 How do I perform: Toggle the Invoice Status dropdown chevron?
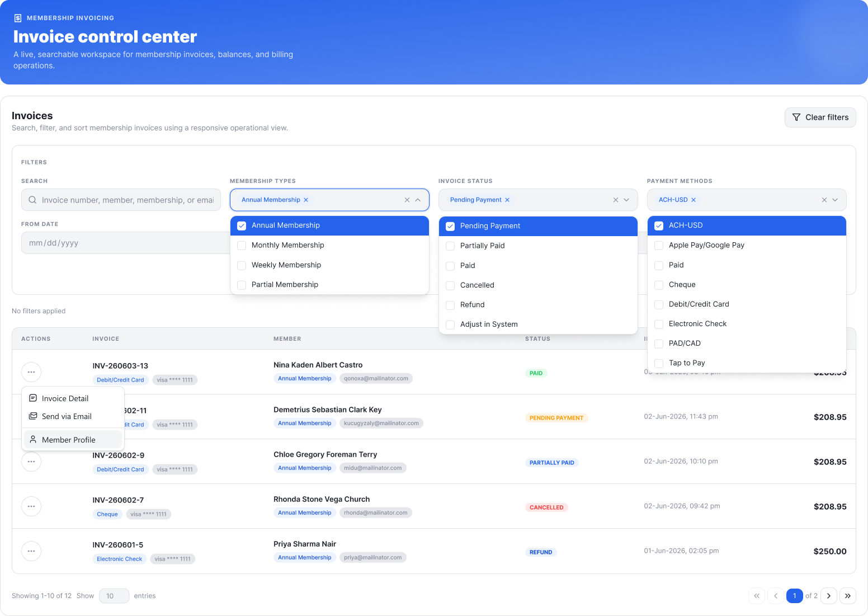pos(626,200)
